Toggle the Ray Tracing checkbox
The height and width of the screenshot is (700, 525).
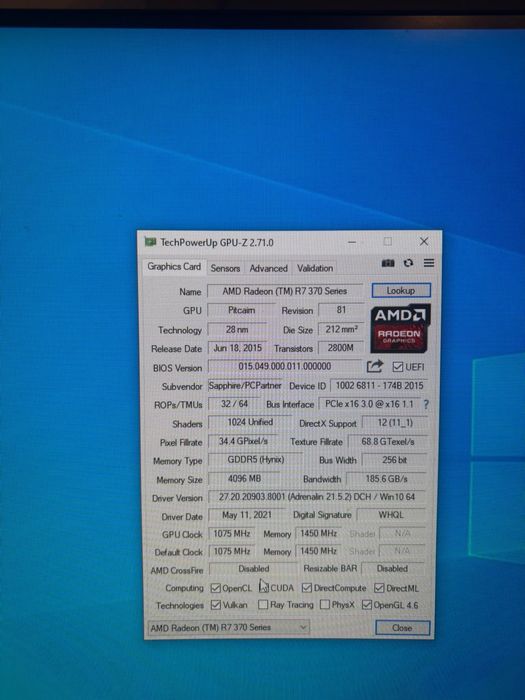[x=263, y=604]
